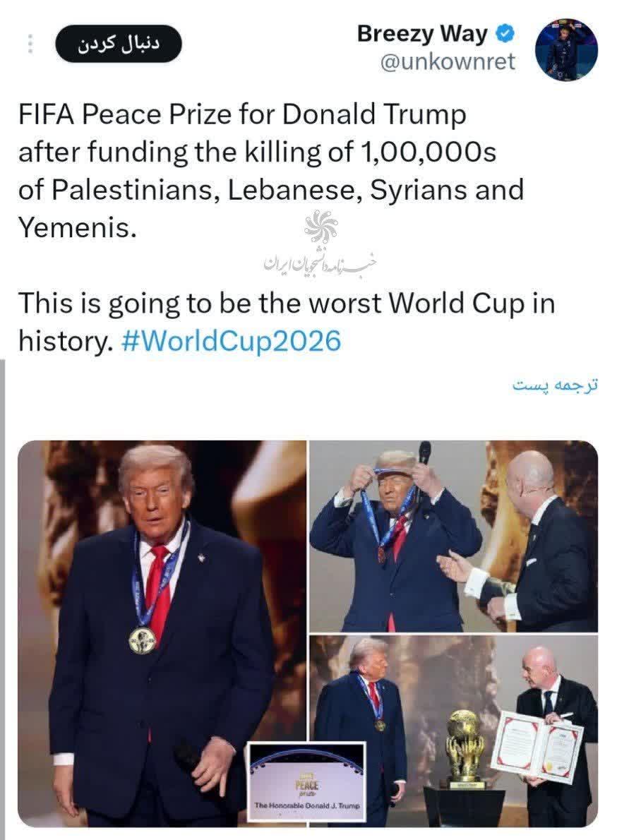The image size is (617, 840).
Task: Click the golden trophy in the photo
Action: pyautogui.click(x=464, y=746)
